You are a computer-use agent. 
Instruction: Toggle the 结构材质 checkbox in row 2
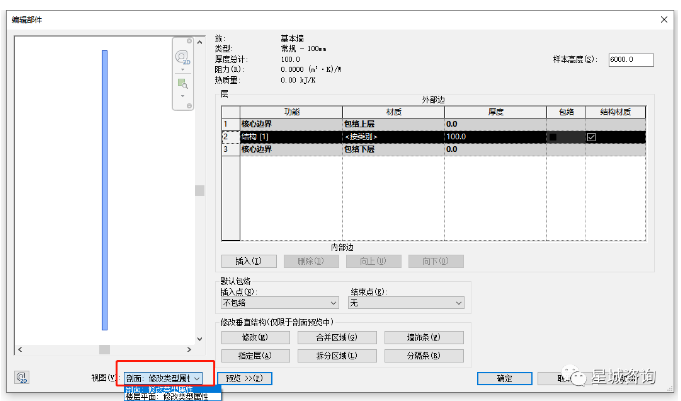point(591,137)
